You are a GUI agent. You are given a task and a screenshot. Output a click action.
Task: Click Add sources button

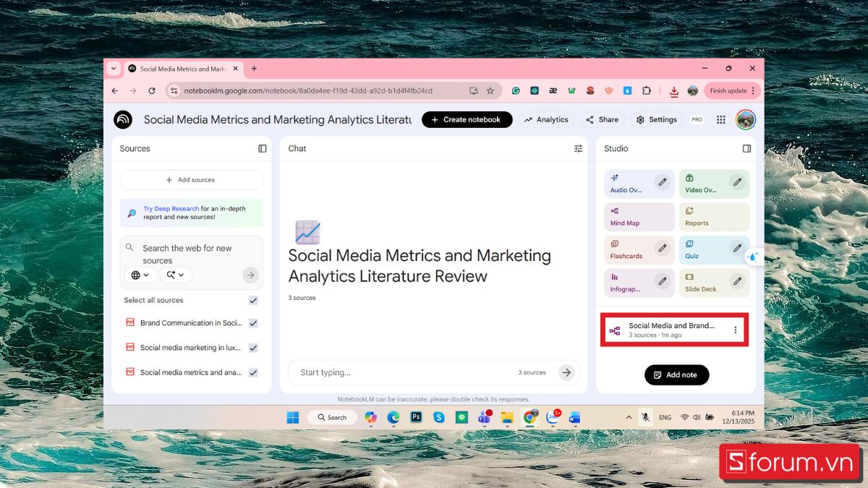[x=191, y=180]
